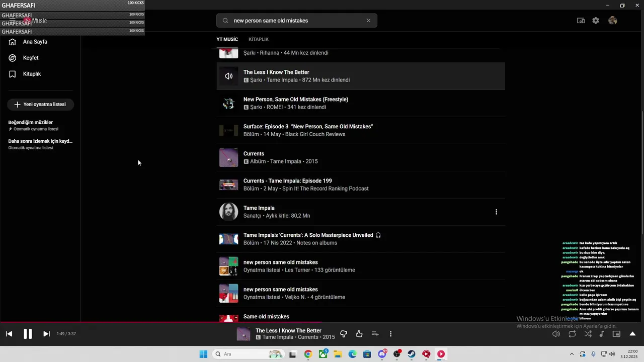Open playlist by Veljko N.
The width and height of the screenshot is (644, 362).
361,294
